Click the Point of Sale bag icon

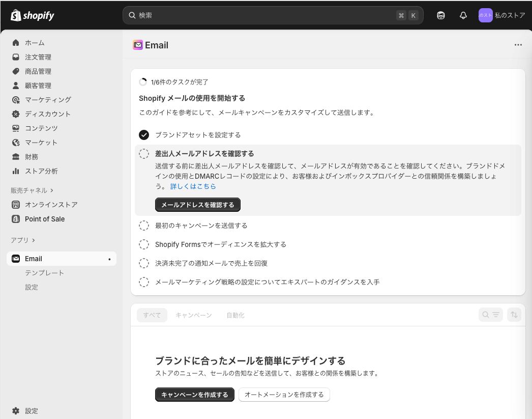tap(16, 219)
